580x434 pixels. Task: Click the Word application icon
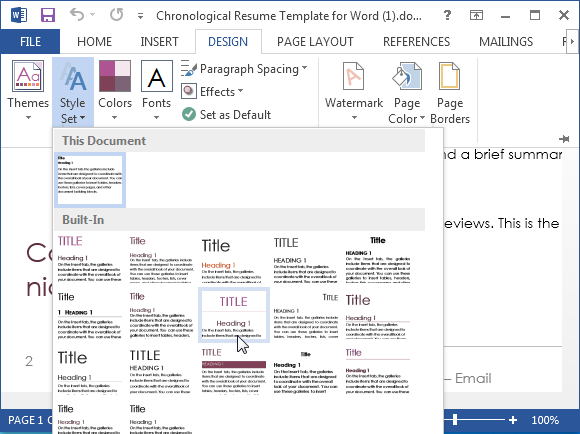(x=18, y=16)
